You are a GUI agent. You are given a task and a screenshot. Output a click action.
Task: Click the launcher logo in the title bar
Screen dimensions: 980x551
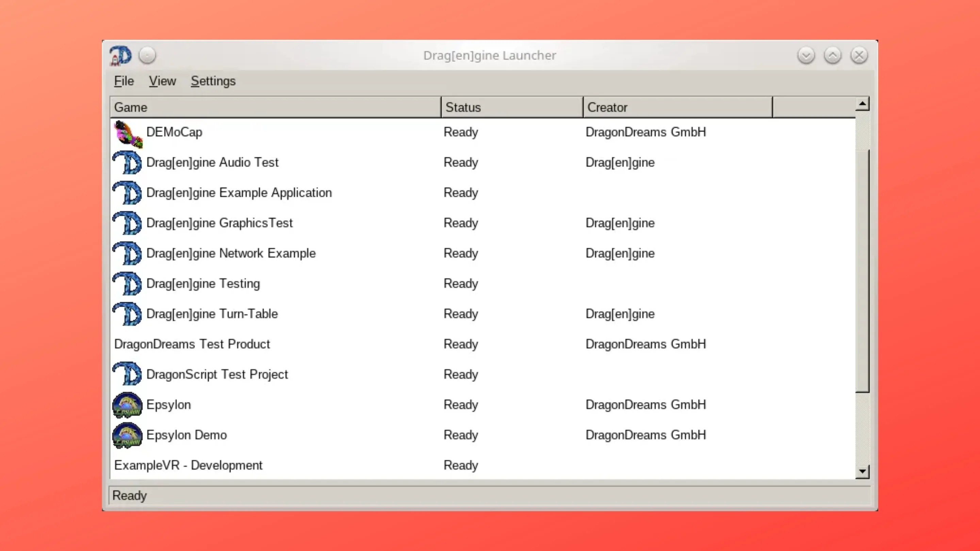pos(120,55)
